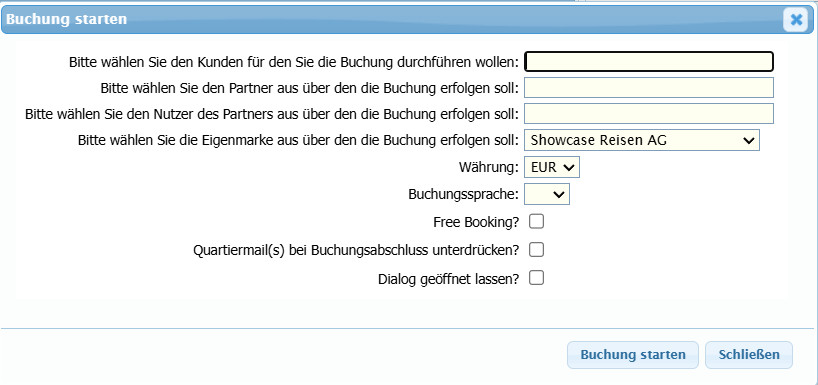Click the Partner selection input field
This screenshot has height=385, width=818.
pyautogui.click(x=648, y=88)
